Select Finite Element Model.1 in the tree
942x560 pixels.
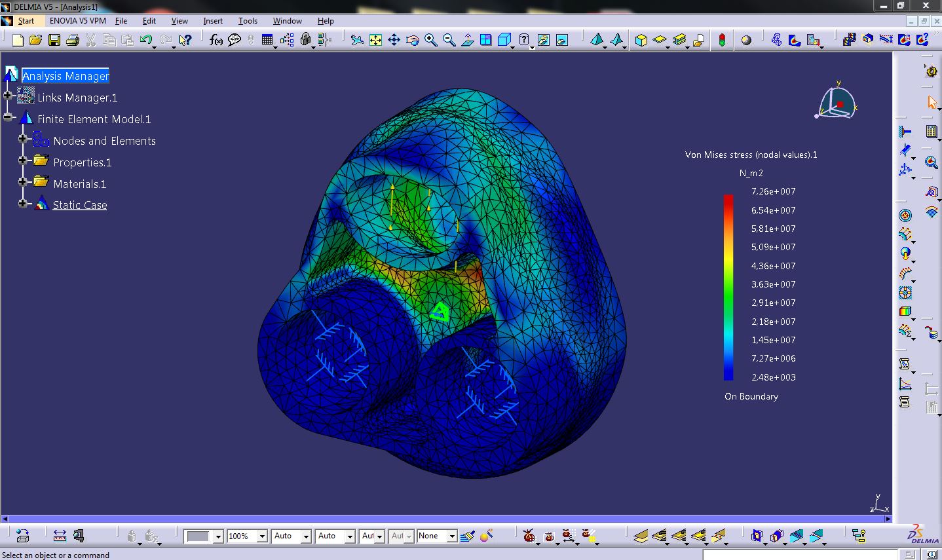click(94, 119)
